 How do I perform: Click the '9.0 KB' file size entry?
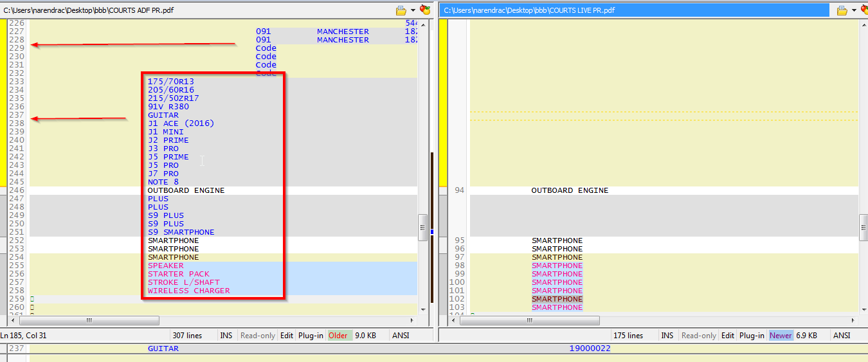click(x=365, y=336)
